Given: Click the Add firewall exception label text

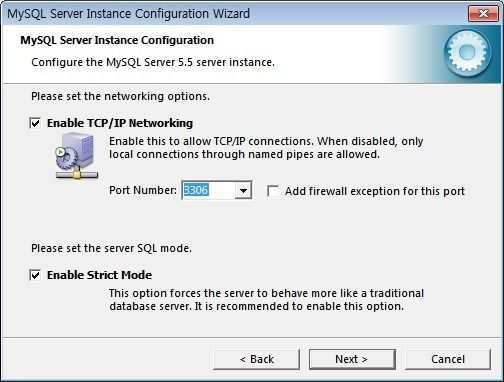Looking at the screenshot, I should click(375, 191).
